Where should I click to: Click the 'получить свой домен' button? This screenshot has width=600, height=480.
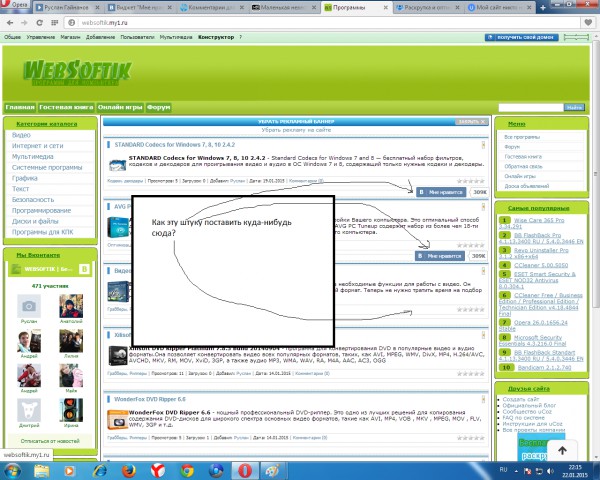[x=522, y=37]
